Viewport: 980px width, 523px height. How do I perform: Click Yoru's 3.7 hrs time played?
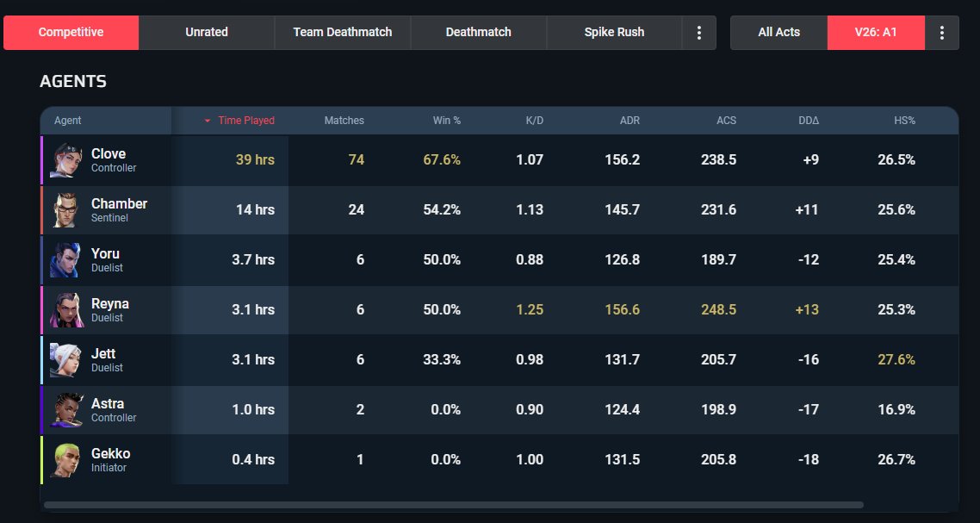253,260
